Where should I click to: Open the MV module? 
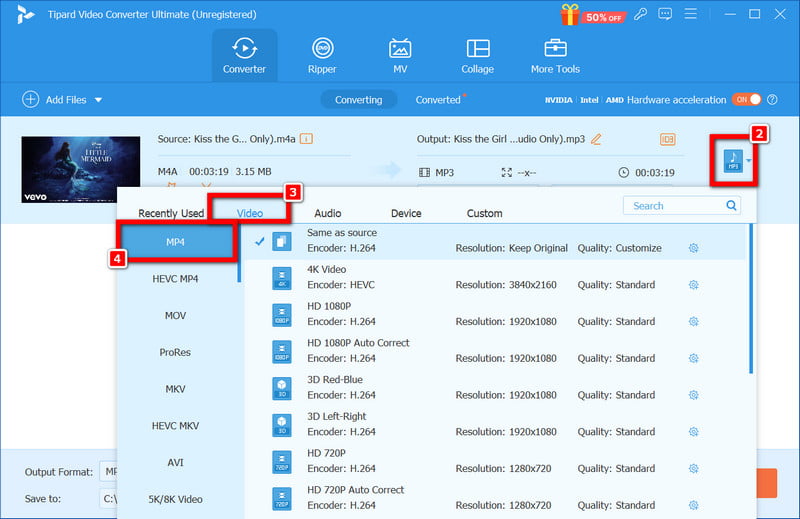coord(400,55)
